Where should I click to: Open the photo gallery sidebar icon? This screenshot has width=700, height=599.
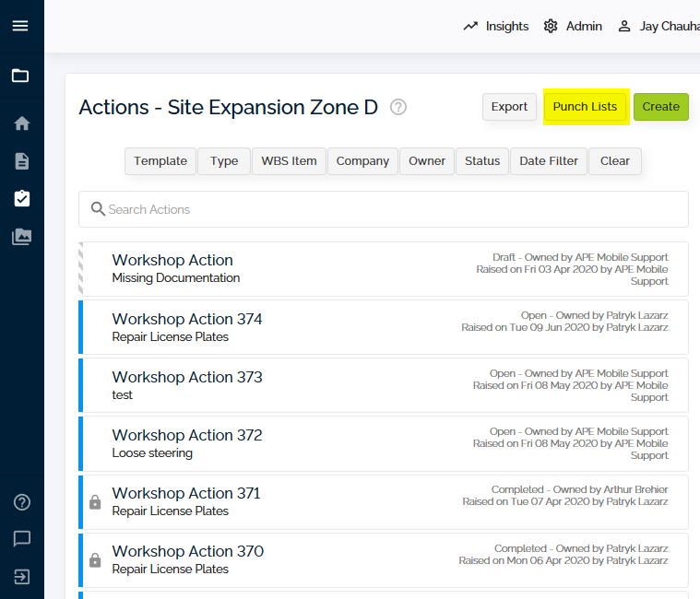tap(21, 237)
